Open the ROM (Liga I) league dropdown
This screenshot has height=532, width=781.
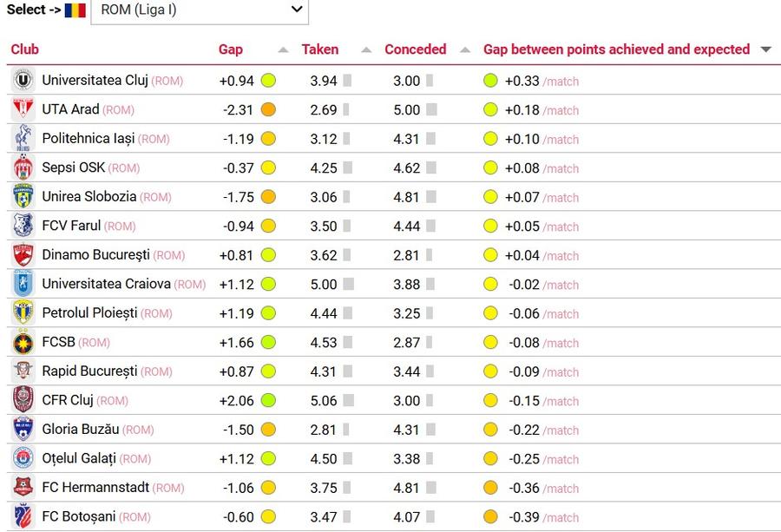pos(200,10)
